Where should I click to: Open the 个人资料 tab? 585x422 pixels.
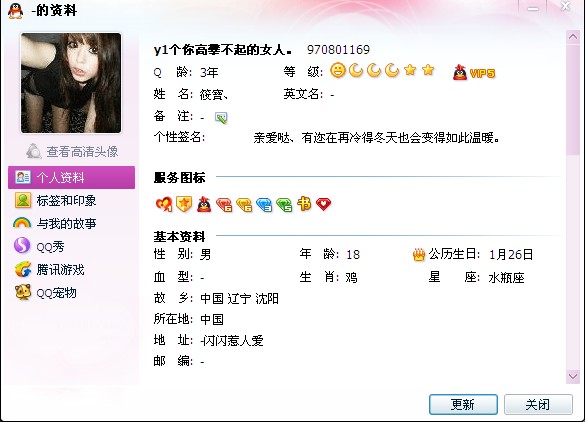(x=71, y=178)
